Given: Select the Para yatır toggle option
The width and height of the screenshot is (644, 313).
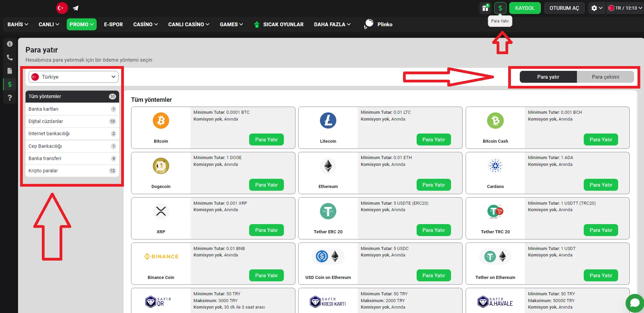Looking at the screenshot, I should 548,77.
